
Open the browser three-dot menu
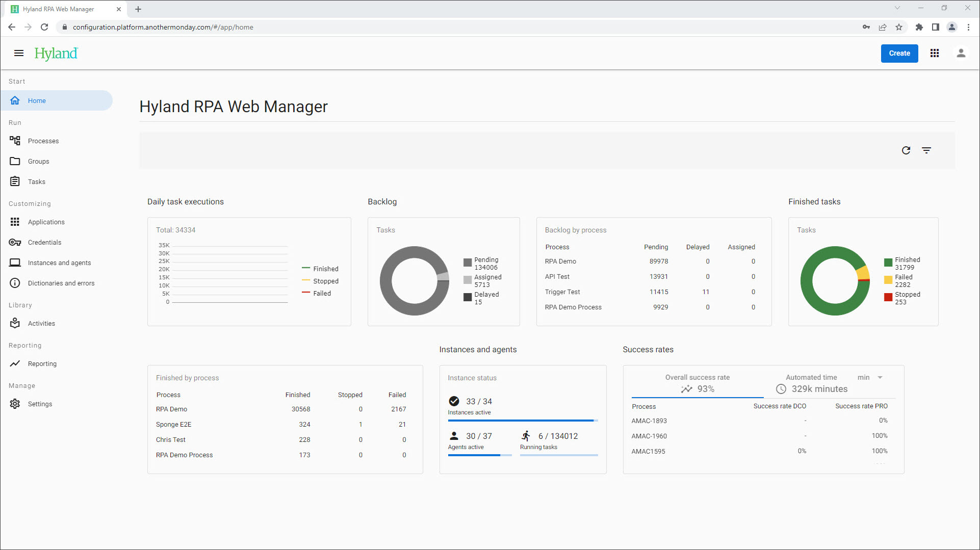(x=968, y=27)
